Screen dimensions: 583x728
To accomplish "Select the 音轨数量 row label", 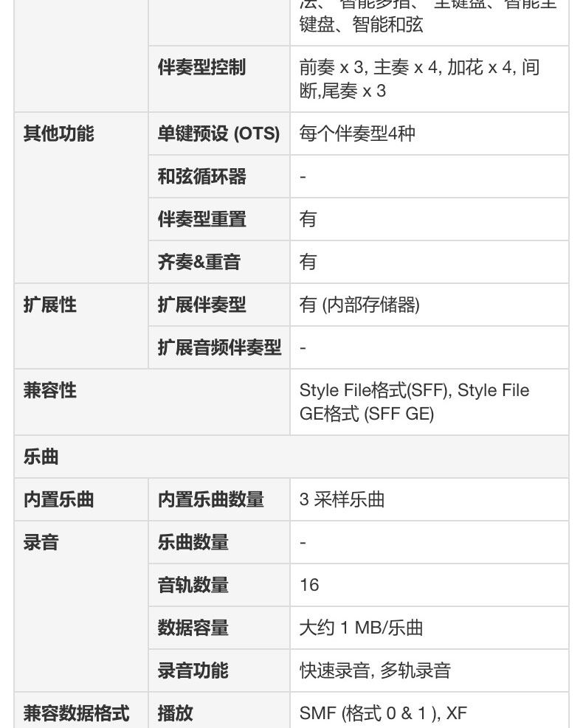I will (193, 586).
